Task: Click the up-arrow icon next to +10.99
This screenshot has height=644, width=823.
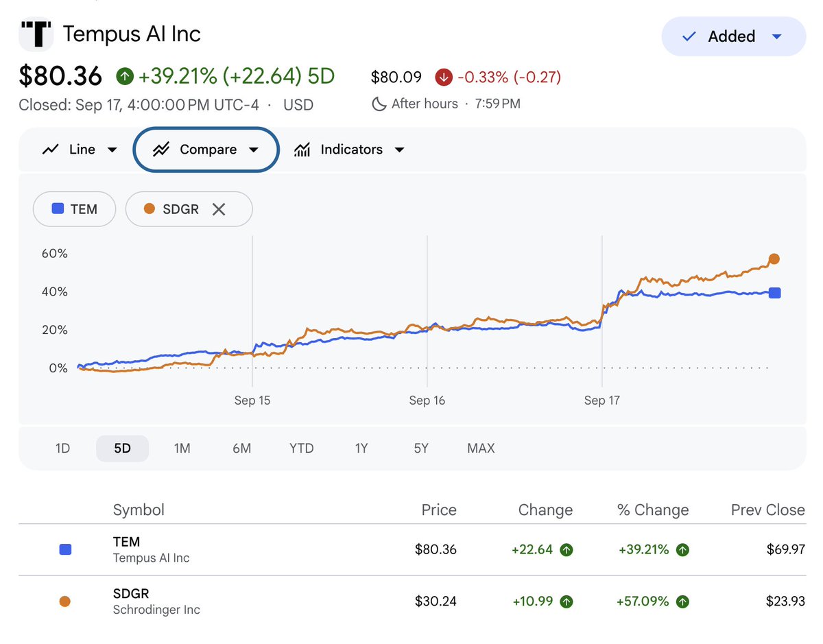Action: [566, 601]
